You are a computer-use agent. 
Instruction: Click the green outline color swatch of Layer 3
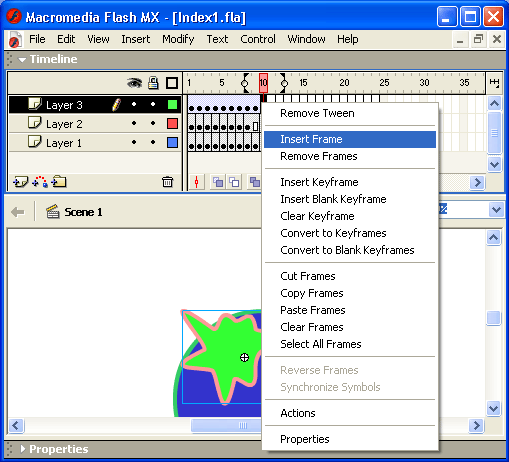coord(172,105)
